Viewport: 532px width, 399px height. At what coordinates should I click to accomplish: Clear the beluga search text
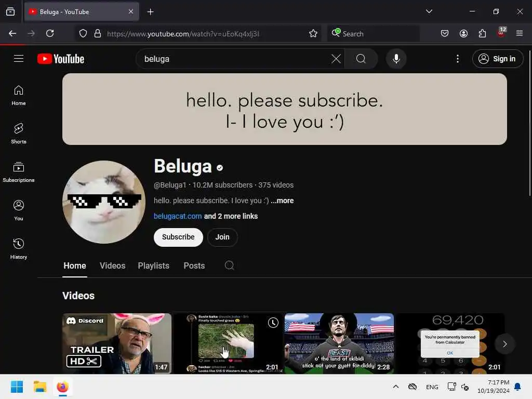click(336, 59)
